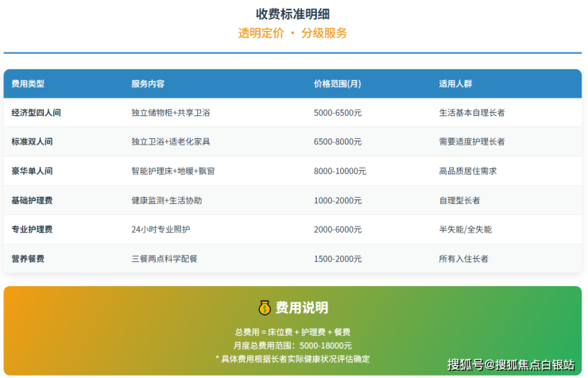588x378 pixels.
Task: Select the 8000-10000元 price cell
Action: pos(340,171)
